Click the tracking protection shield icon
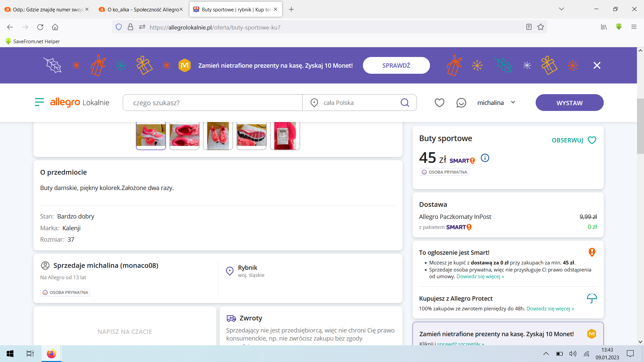Screen dimensions: 644x362 coord(119,27)
